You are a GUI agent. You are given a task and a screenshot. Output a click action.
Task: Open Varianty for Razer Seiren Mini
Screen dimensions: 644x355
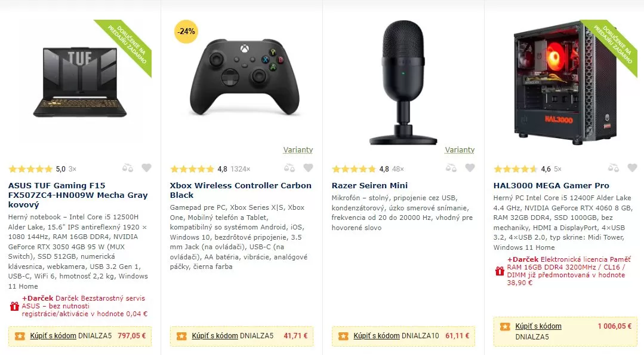click(460, 150)
